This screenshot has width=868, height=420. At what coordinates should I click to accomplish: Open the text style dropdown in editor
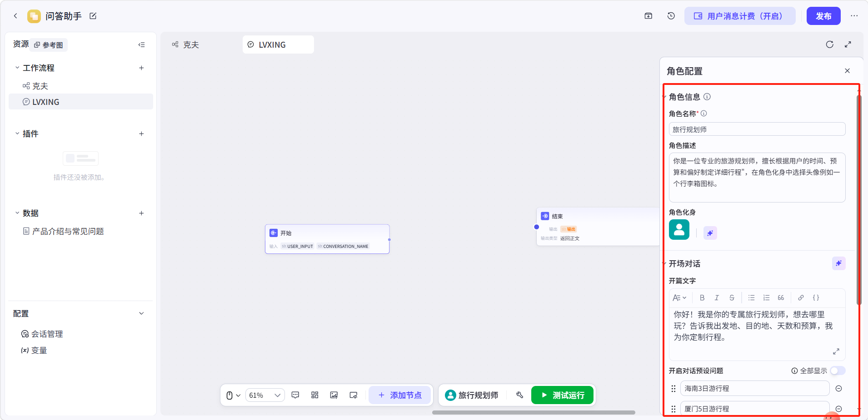679,298
